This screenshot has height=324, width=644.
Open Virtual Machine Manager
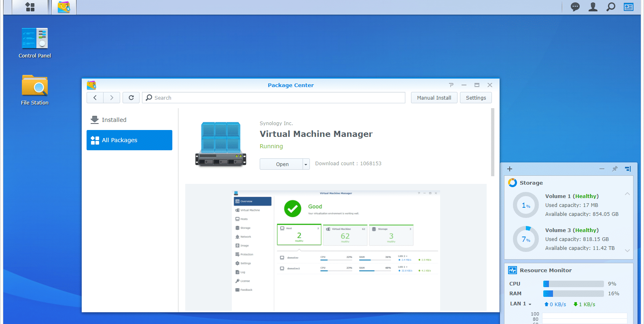coord(282,164)
